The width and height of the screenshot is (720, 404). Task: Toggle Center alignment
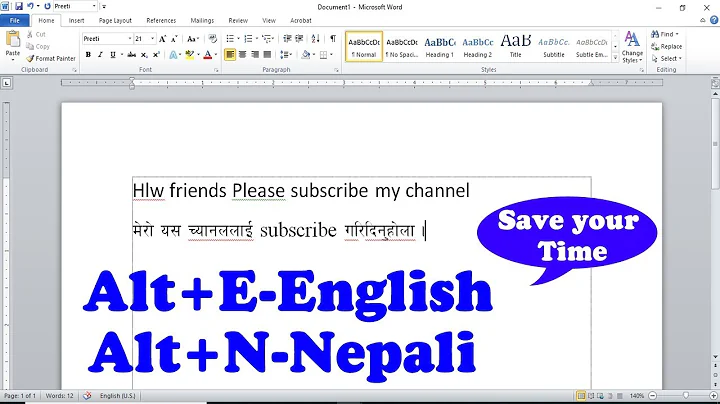pos(242,55)
